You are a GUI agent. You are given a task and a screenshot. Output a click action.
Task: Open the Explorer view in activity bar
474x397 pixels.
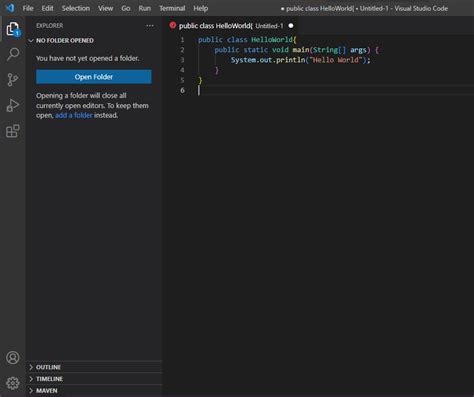click(13, 29)
